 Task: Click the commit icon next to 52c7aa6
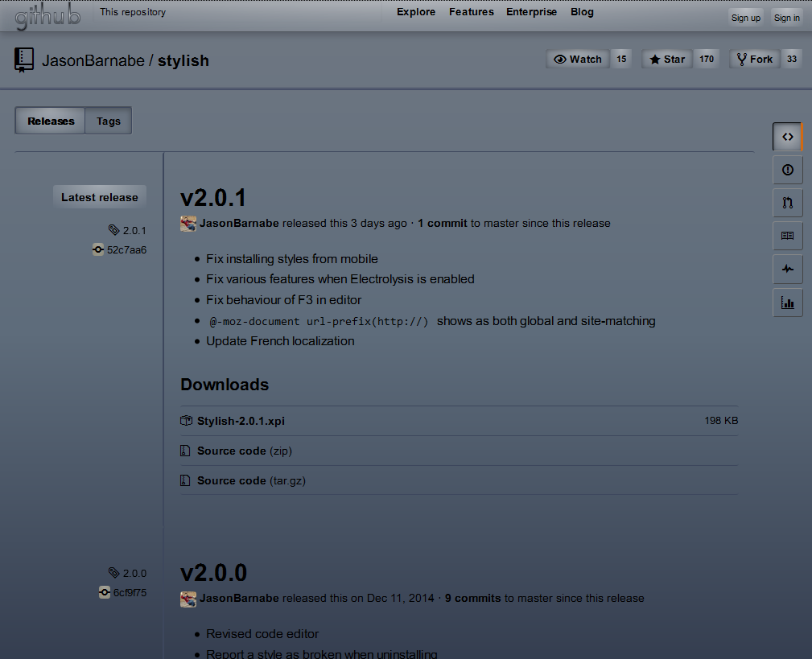98,249
